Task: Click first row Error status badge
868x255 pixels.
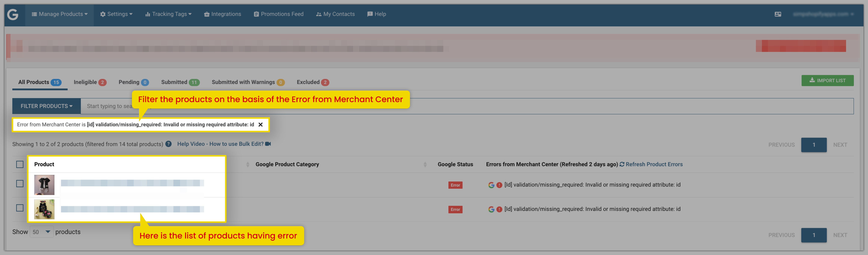Action: pyautogui.click(x=455, y=185)
